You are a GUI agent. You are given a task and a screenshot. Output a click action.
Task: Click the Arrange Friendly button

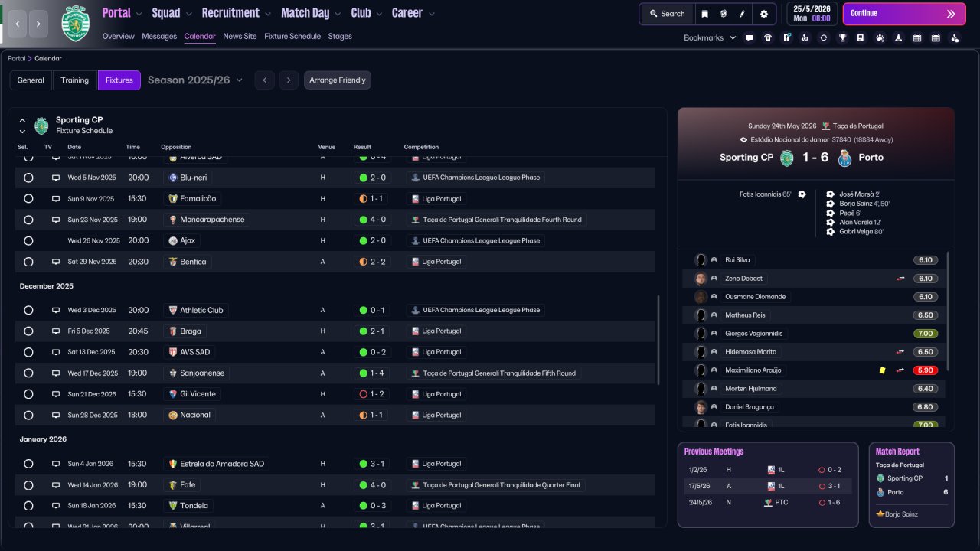coord(338,80)
